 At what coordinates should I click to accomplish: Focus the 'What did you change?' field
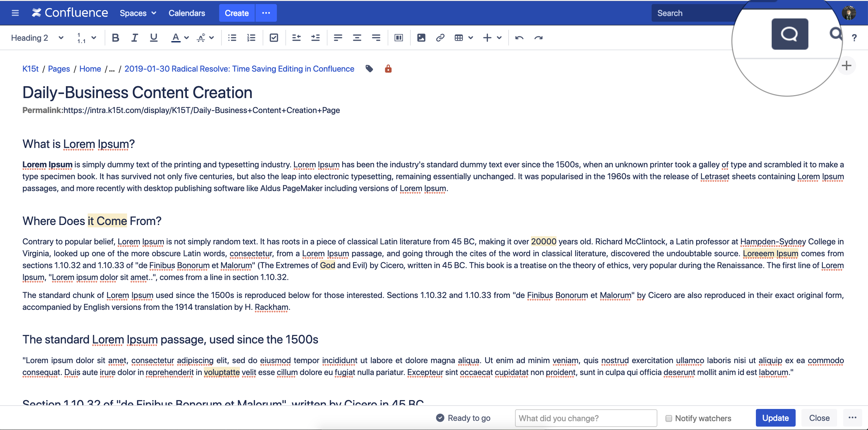586,418
